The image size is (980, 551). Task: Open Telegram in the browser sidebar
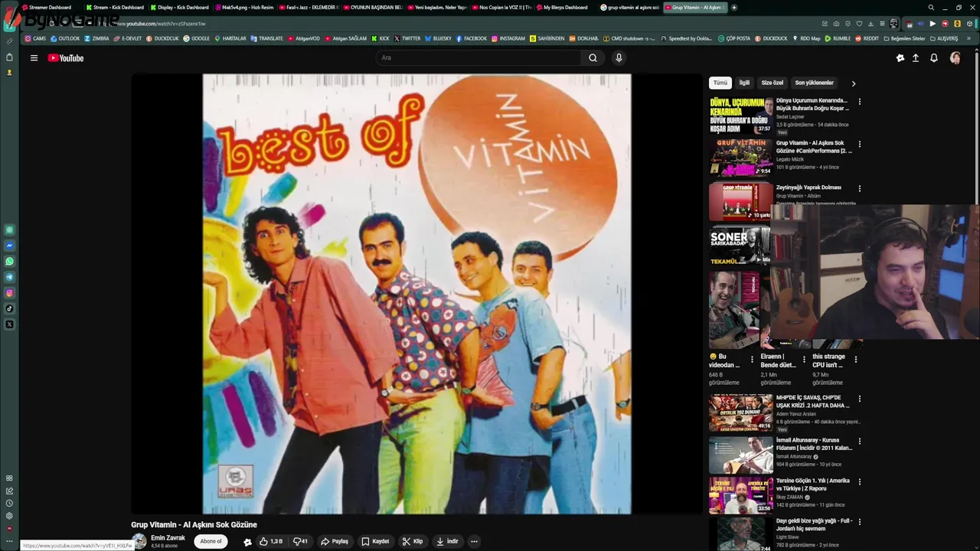pyautogui.click(x=9, y=277)
